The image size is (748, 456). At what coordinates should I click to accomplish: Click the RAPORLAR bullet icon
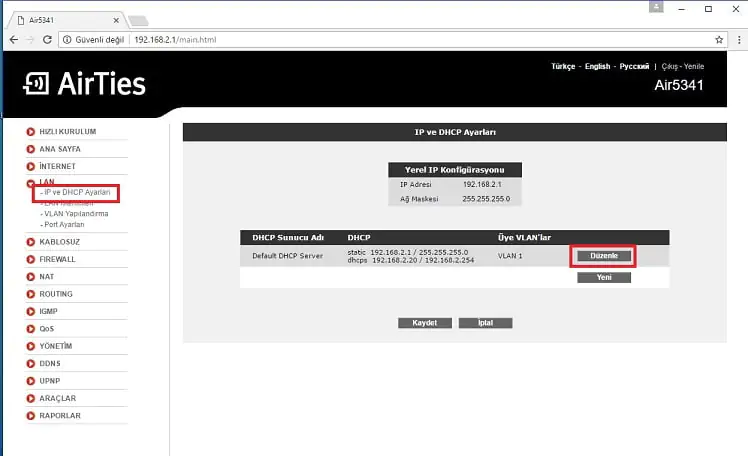(x=31, y=415)
